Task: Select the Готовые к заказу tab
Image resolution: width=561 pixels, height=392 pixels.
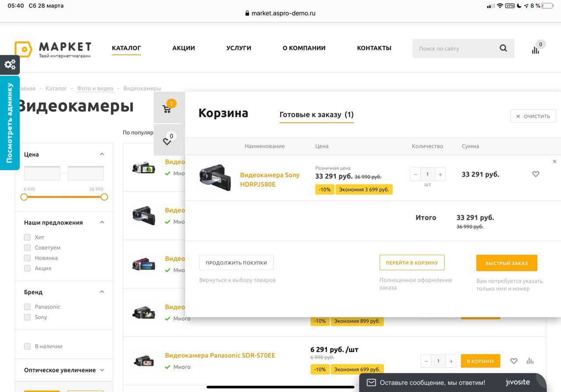Action: click(316, 115)
